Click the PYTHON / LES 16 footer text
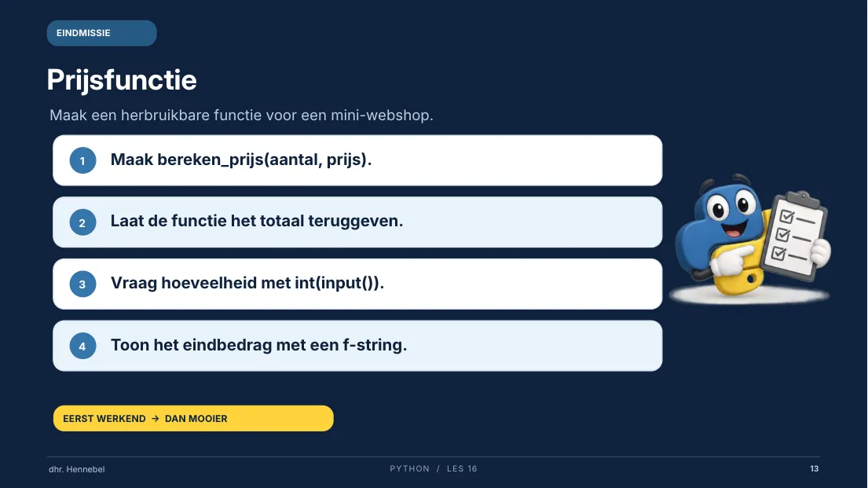This screenshot has height=488, width=868. pyautogui.click(x=434, y=468)
